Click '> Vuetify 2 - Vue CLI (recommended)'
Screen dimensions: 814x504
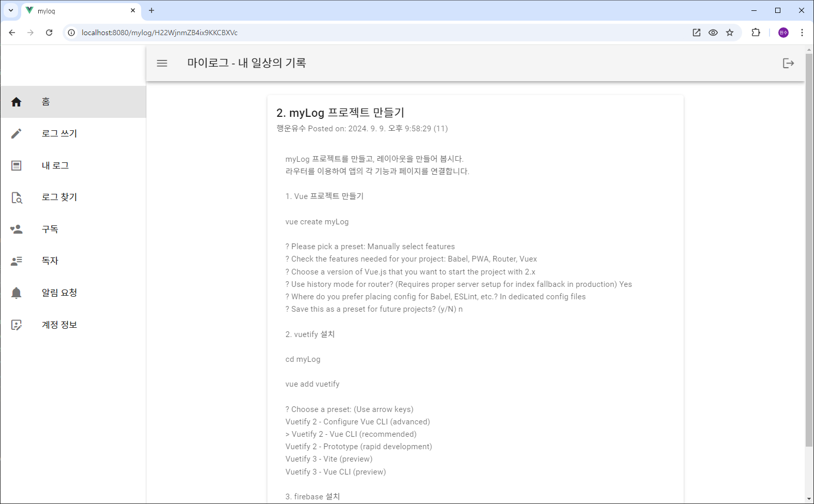pyautogui.click(x=351, y=434)
